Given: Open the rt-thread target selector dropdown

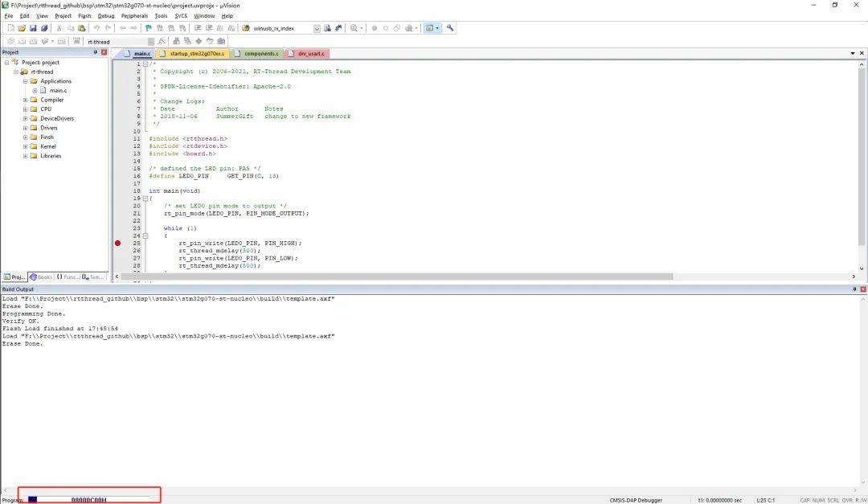Looking at the screenshot, I should [150, 42].
